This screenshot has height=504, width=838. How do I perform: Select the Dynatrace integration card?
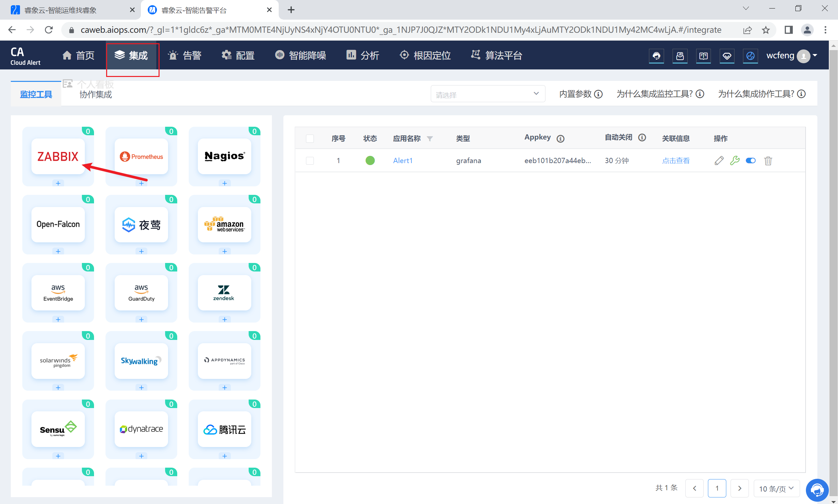point(141,429)
